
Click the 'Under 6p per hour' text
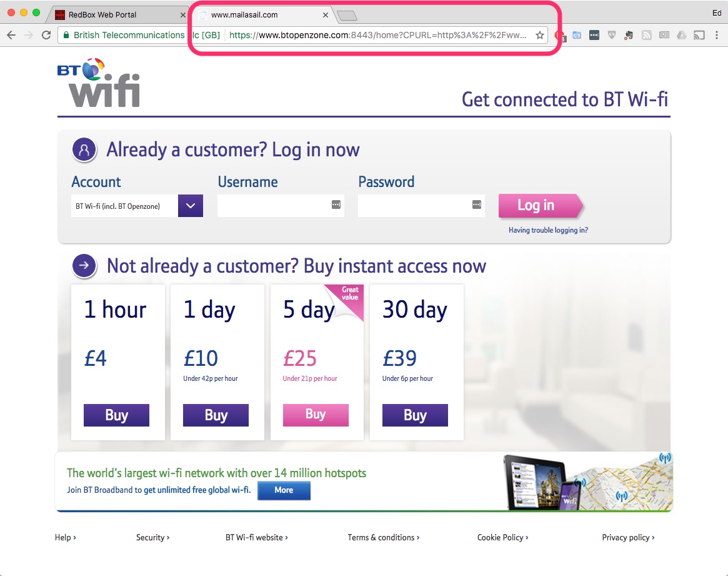pos(407,378)
